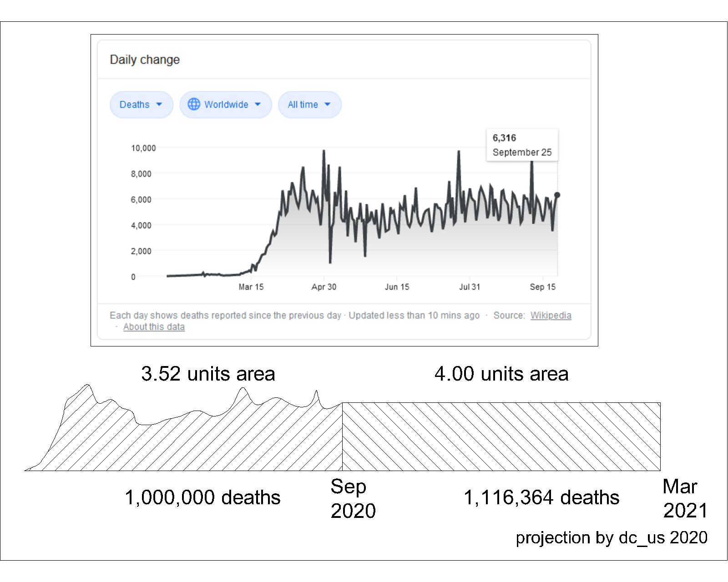Image resolution: width=728 pixels, height=582 pixels.
Task: Click the Apr 30 x-axis label
Action: (x=324, y=287)
